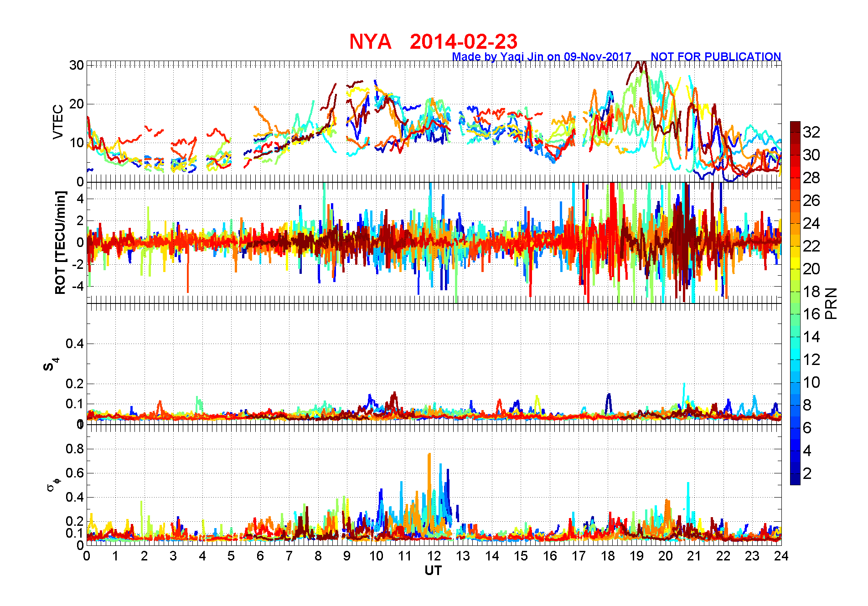Screen dimensions: 868x606
Task: Click colorbar tick value 26
Action: 811,200
